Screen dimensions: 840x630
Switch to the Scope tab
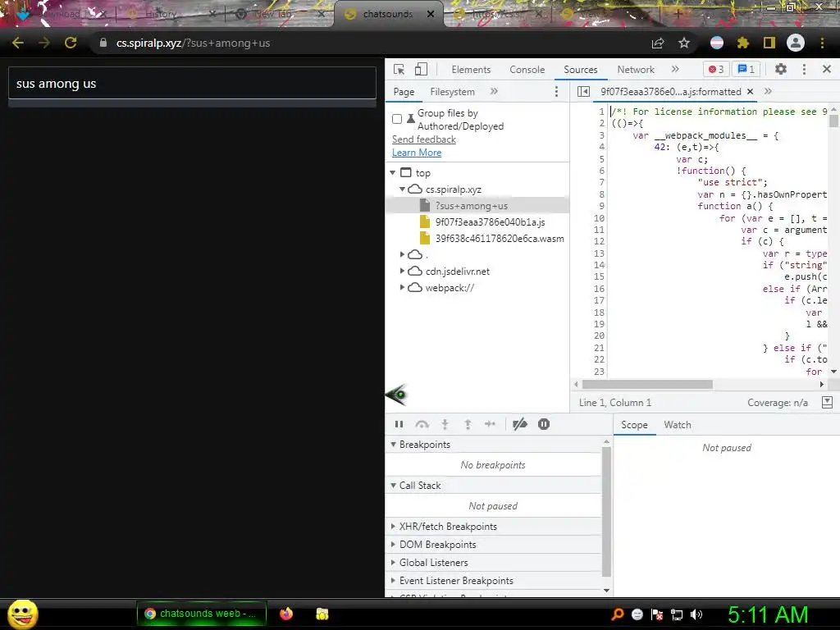(634, 425)
